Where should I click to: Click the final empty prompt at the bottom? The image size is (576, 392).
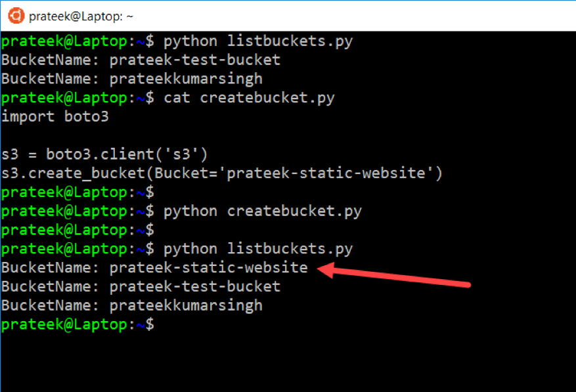tap(78, 324)
